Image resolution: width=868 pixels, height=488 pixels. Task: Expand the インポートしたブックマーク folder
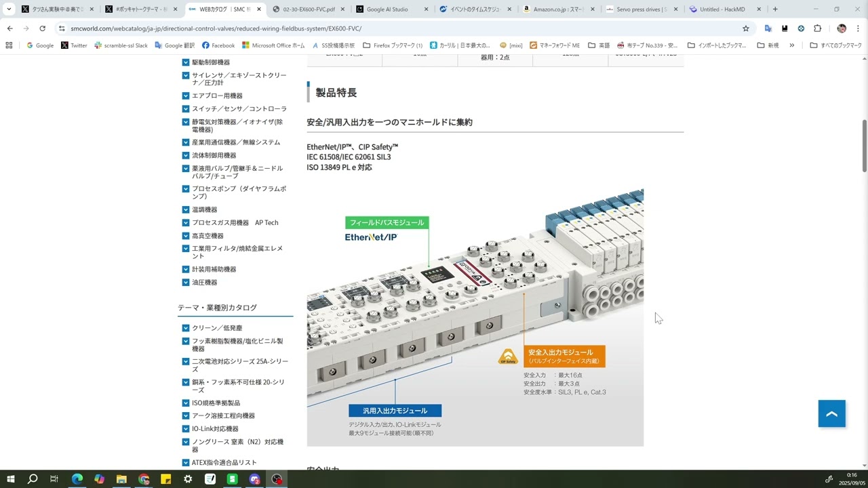(717, 45)
